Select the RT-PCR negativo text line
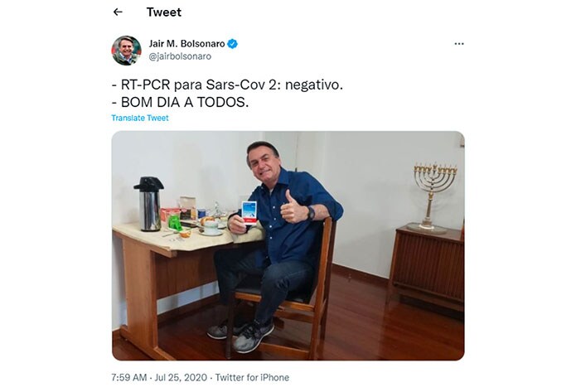This screenshot has width=576, height=392. tap(227, 85)
